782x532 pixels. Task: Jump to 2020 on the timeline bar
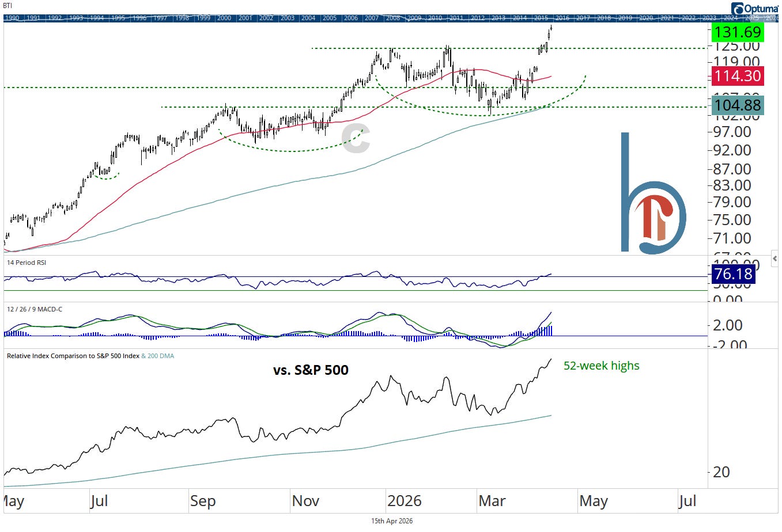[647, 18]
